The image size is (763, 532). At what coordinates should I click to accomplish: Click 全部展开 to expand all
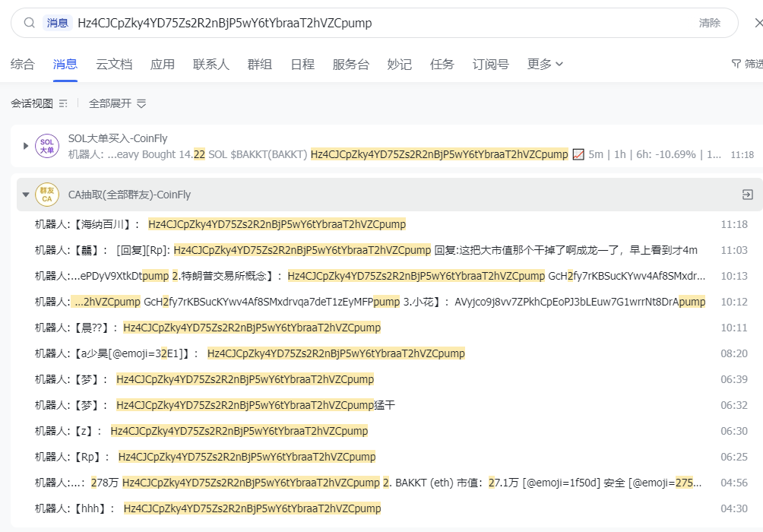pyautogui.click(x=117, y=103)
